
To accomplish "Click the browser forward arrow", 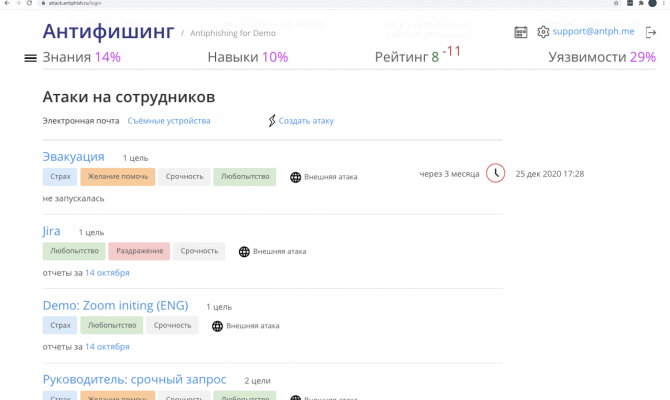I will click(x=18, y=3).
